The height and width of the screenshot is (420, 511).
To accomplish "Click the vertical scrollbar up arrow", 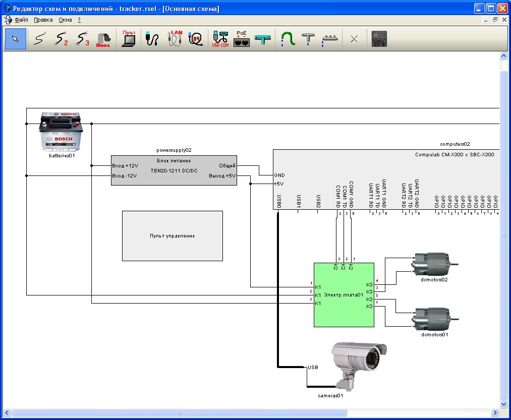I will coord(503,56).
